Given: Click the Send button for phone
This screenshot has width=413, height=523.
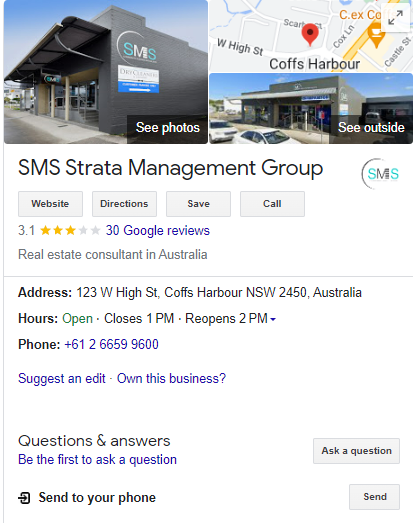Looking at the screenshot, I should (374, 497).
